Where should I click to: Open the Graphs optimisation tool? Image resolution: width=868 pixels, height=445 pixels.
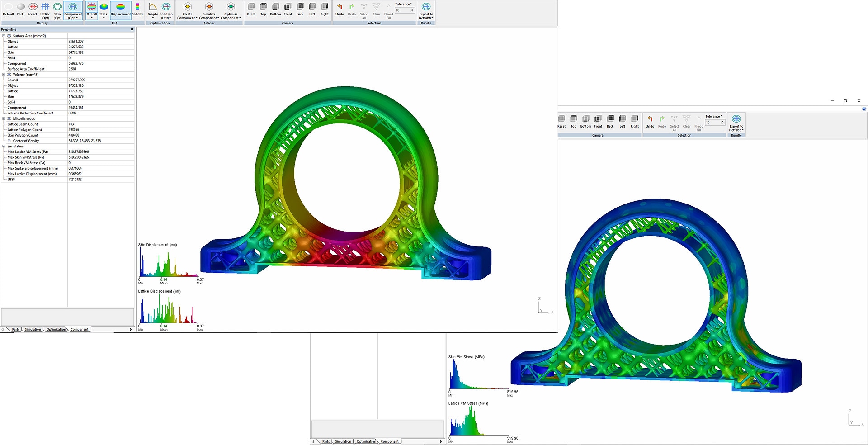[x=153, y=9]
